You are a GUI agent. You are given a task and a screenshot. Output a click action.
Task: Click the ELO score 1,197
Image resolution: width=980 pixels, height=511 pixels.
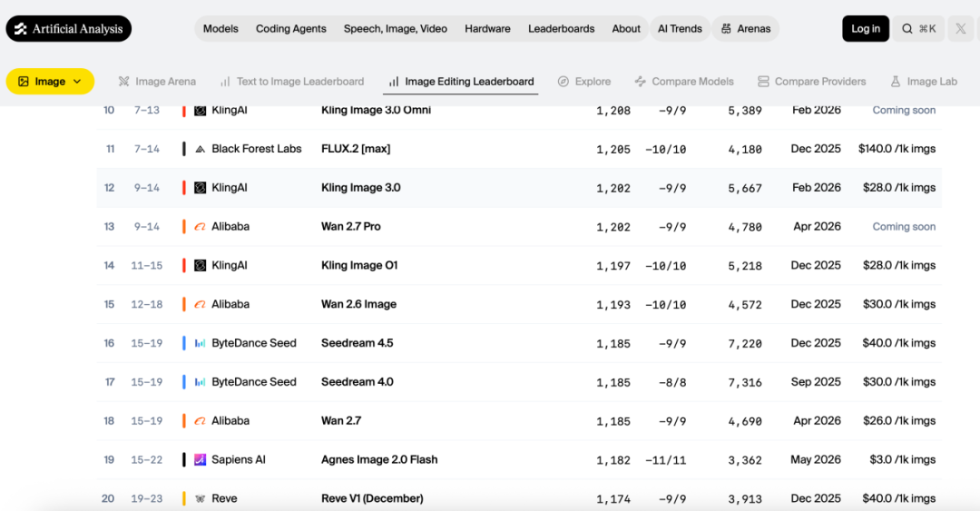coord(613,266)
